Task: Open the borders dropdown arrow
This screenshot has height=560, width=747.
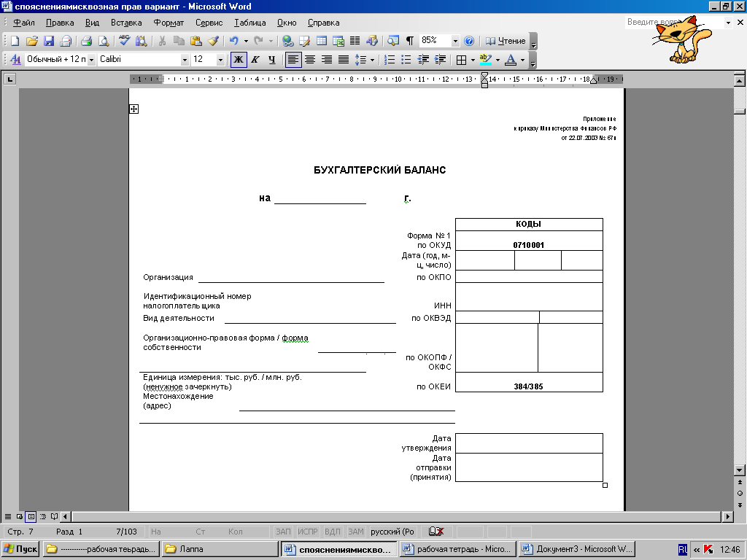Action: point(473,60)
